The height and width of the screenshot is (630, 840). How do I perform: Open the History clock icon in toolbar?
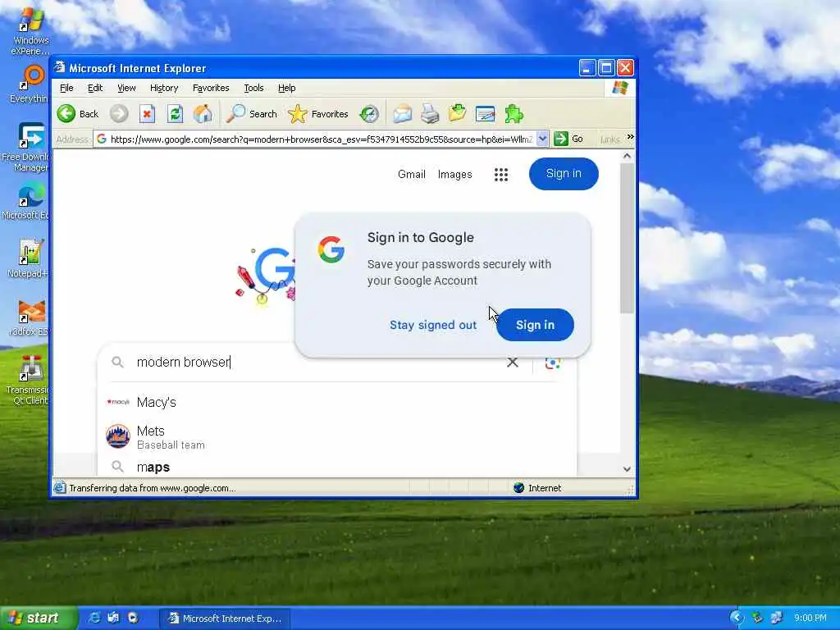[x=369, y=113]
